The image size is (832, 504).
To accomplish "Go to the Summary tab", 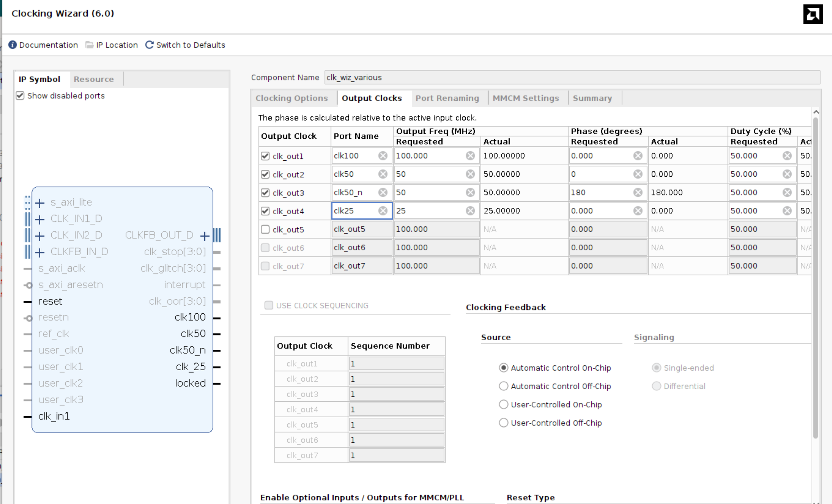I will pos(592,98).
